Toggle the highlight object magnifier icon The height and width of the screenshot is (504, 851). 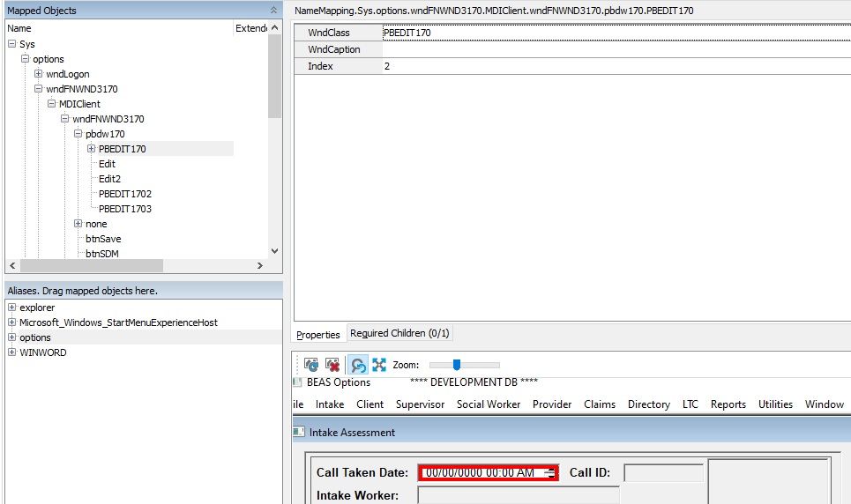pyautogui.click(x=358, y=364)
